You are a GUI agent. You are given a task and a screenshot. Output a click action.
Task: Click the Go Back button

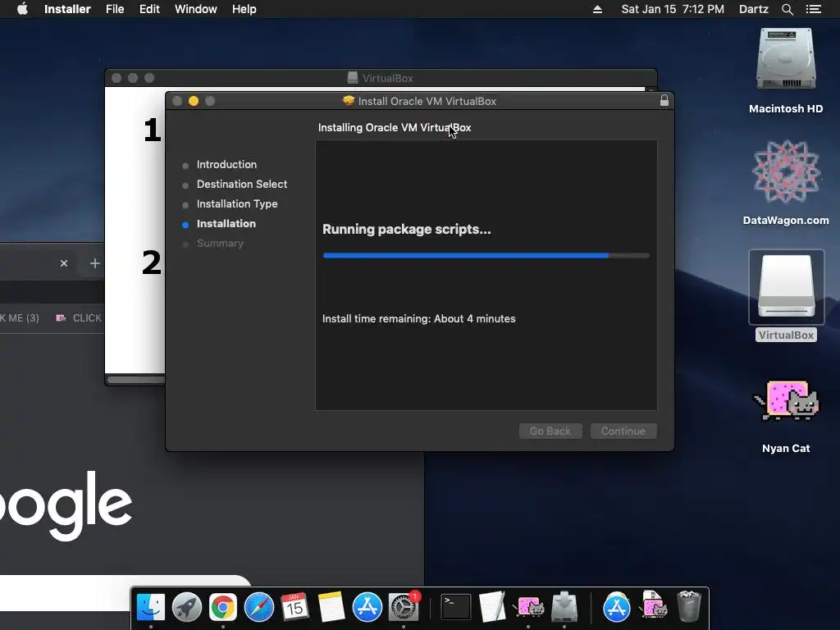(550, 431)
